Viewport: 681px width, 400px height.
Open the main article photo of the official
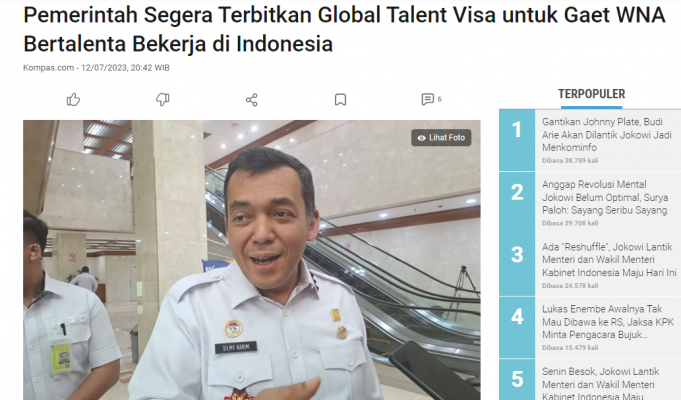coord(252,260)
